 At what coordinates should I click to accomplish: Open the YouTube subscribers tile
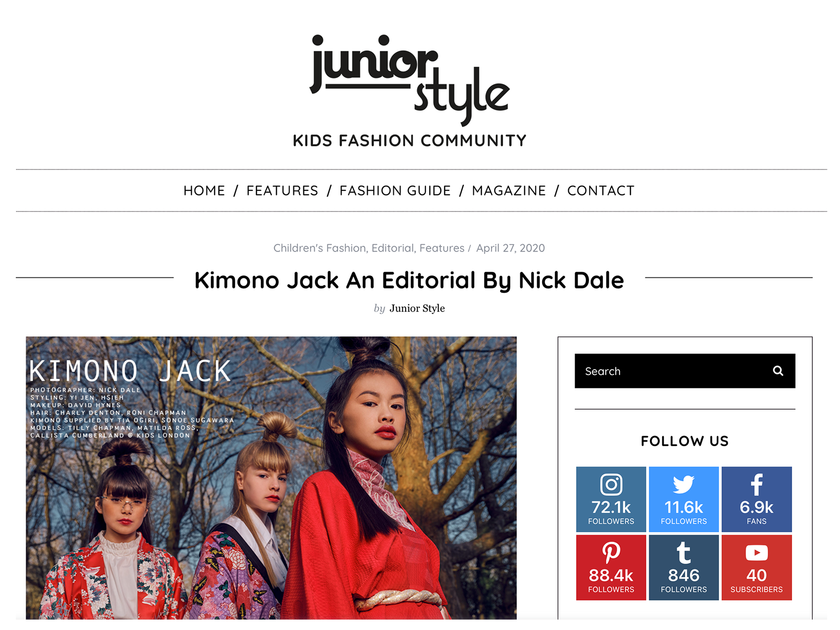756,567
